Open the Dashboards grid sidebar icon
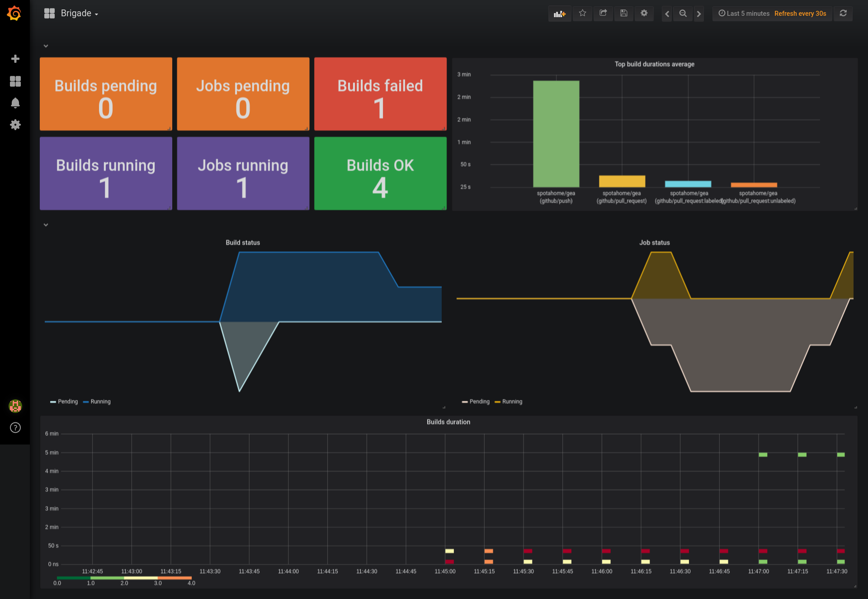The height and width of the screenshot is (599, 868). [x=15, y=81]
